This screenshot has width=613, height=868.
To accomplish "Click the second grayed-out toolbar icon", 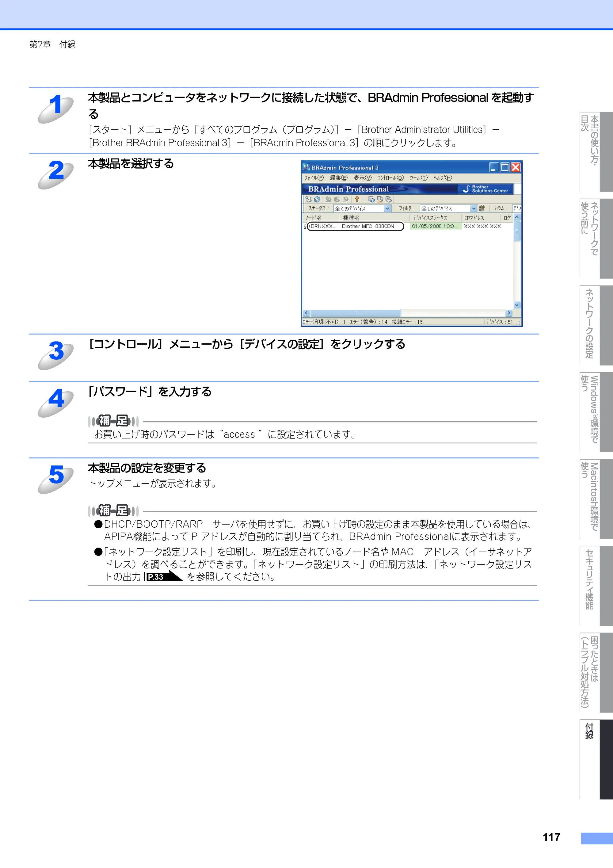I will tap(337, 199).
